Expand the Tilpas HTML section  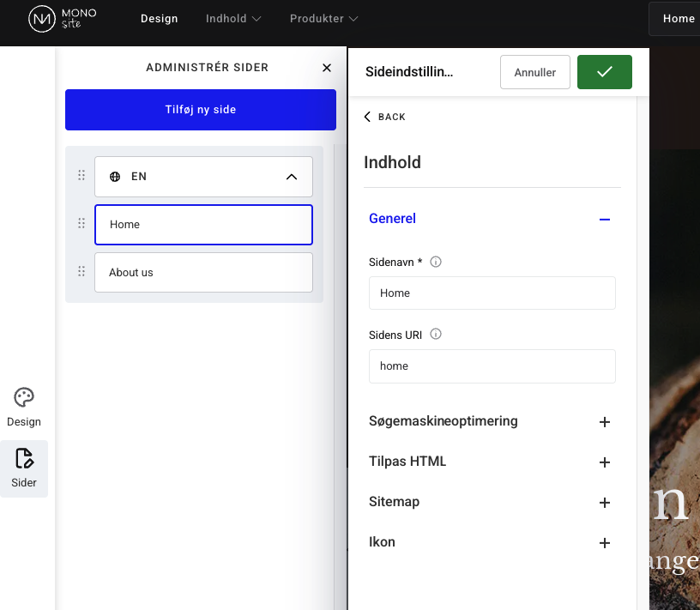point(605,462)
